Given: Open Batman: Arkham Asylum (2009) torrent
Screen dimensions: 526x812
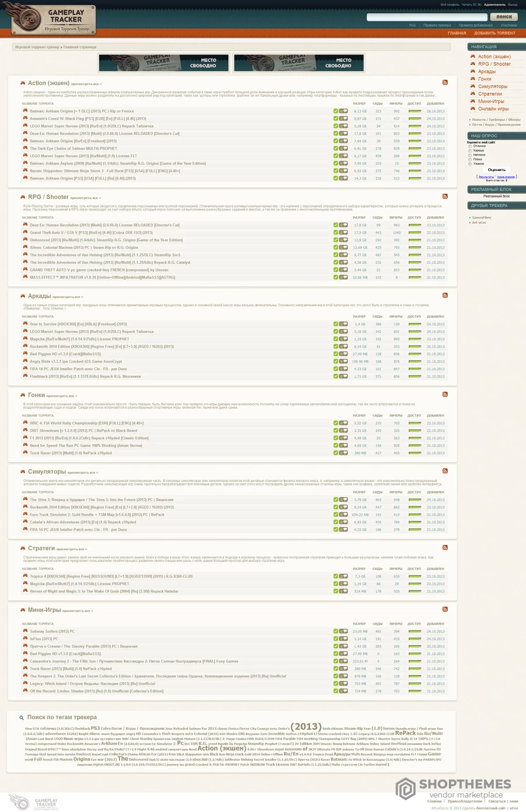Looking at the screenshot, I should (x=118, y=164).
